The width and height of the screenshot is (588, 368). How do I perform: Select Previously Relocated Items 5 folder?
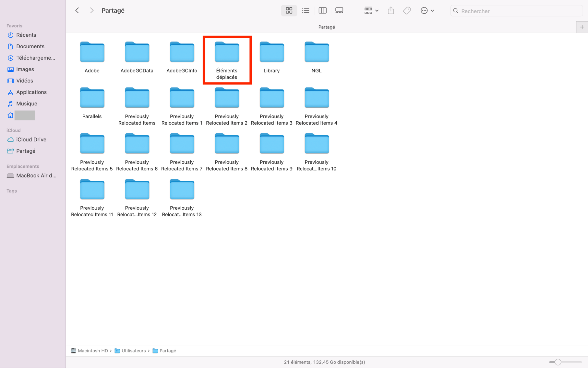point(92,152)
